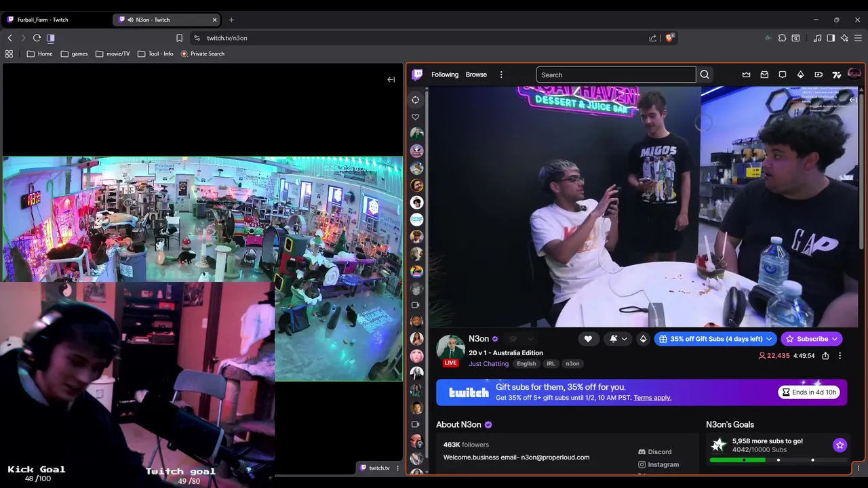The image size is (868, 488).
Task: Open Twitch notifications inbox icon
Action: click(764, 75)
